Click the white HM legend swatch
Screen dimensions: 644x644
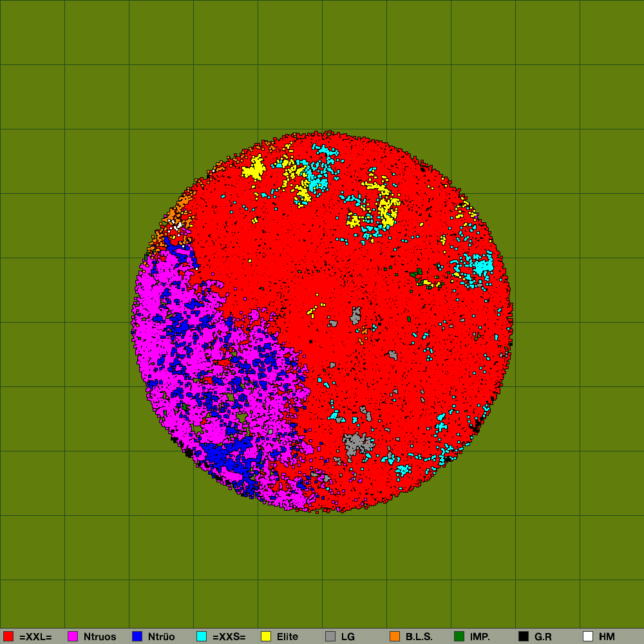coord(588,636)
